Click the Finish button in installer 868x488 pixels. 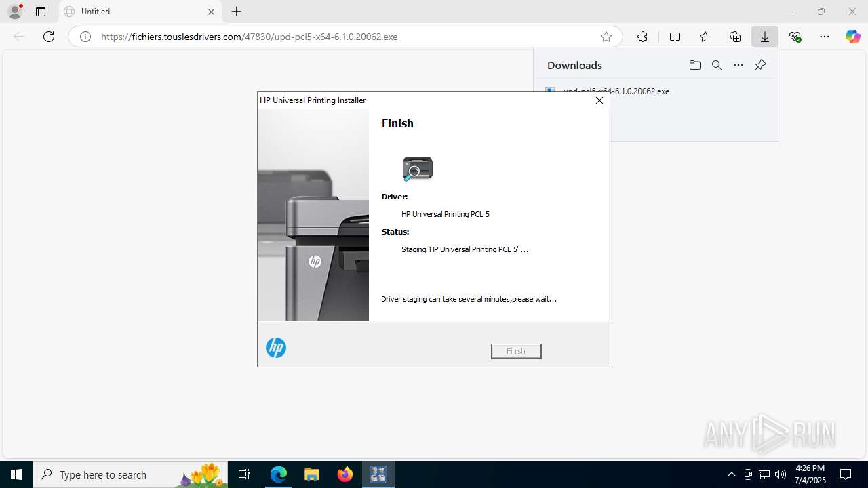click(516, 351)
